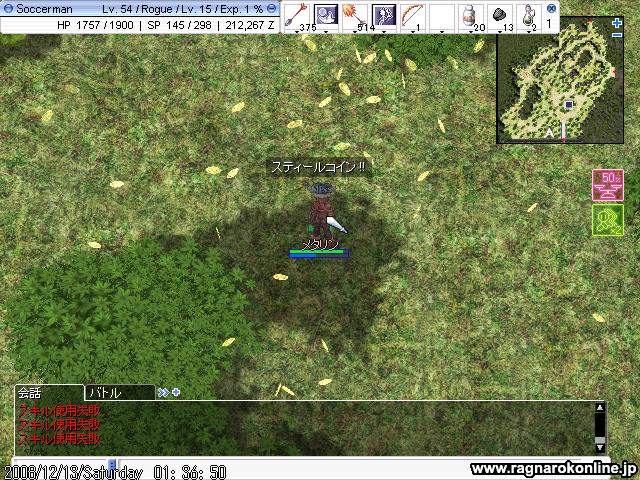Click the first スキル使用失敗 chat line
The width and height of the screenshot is (640, 480).
coord(59,411)
